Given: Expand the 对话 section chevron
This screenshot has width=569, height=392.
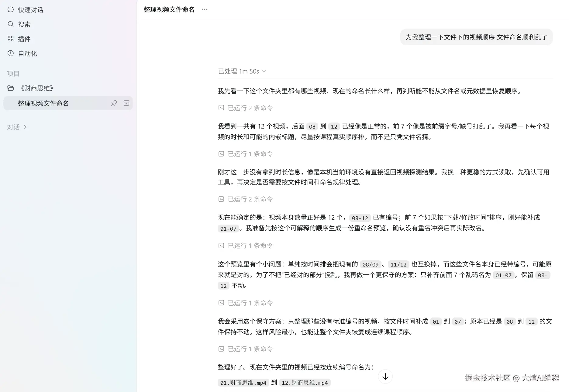Looking at the screenshot, I should (25, 127).
